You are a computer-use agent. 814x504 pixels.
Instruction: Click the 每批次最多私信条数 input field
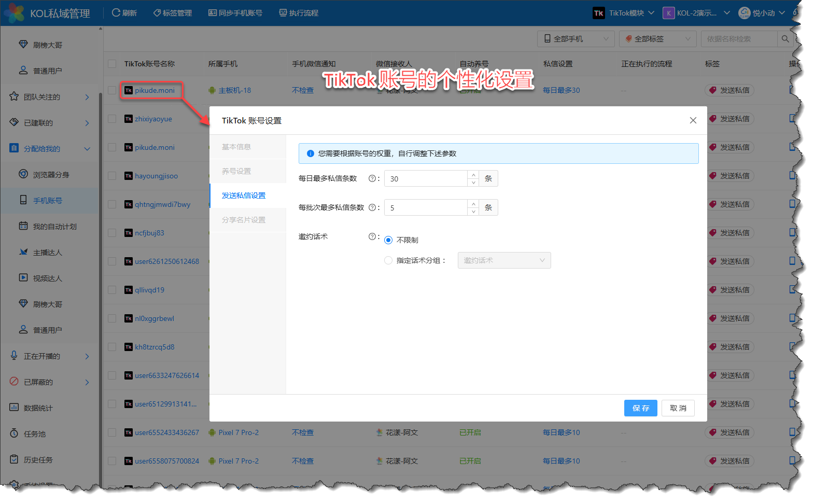pos(426,207)
